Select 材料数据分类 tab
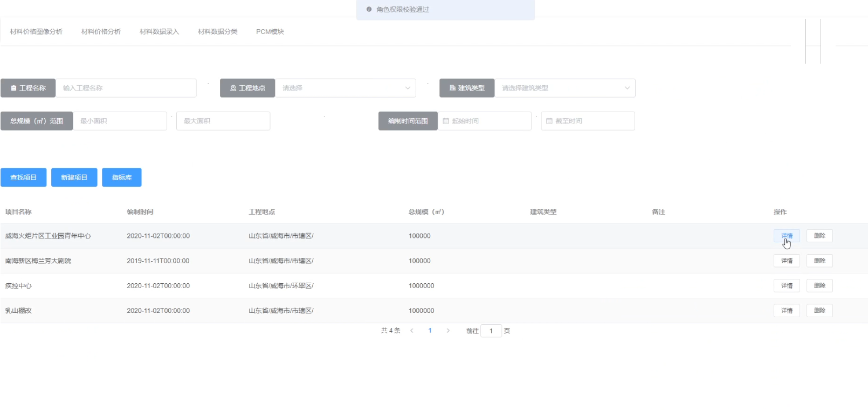Image resolution: width=868 pixels, height=410 pixels. point(217,32)
